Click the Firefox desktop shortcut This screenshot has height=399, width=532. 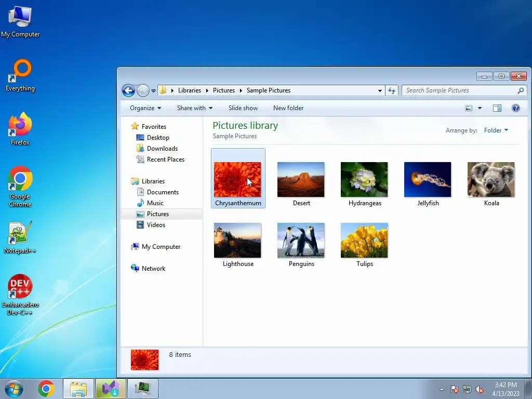click(x=20, y=129)
